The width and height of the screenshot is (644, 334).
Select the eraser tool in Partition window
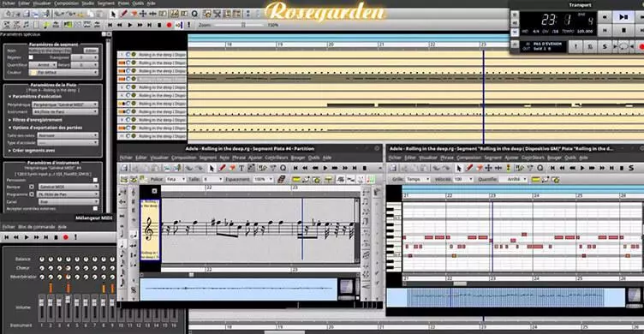pos(232,168)
